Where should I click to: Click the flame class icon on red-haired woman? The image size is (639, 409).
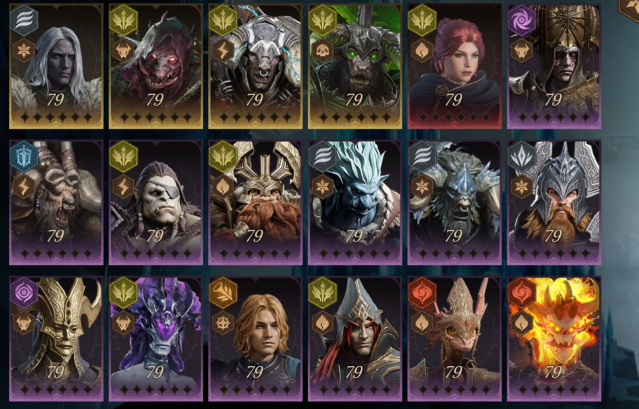(x=422, y=51)
